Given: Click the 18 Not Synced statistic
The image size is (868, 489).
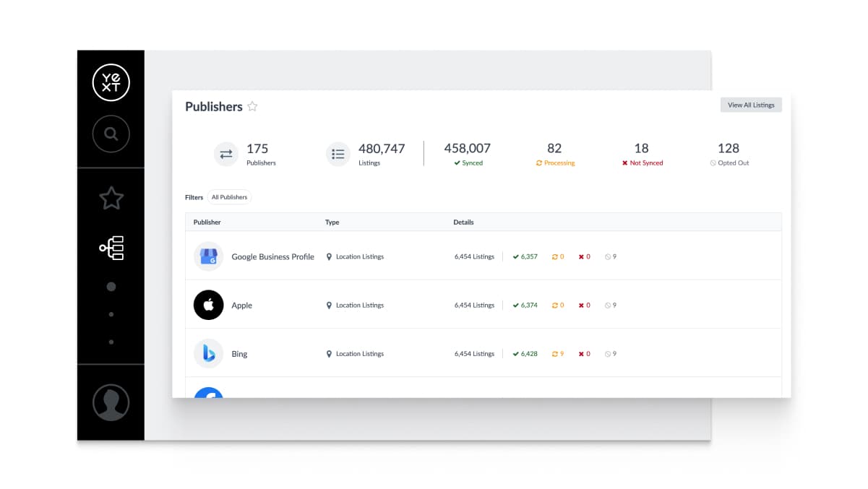Looking at the screenshot, I should (642, 154).
